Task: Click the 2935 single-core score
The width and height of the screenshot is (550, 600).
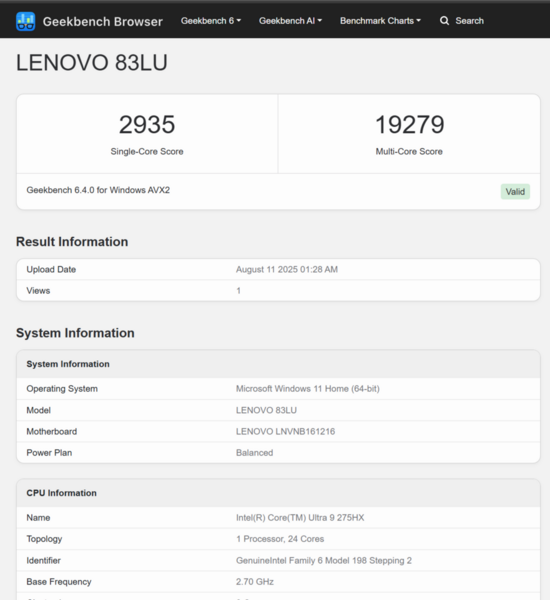Action: click(x=147, y=124)
